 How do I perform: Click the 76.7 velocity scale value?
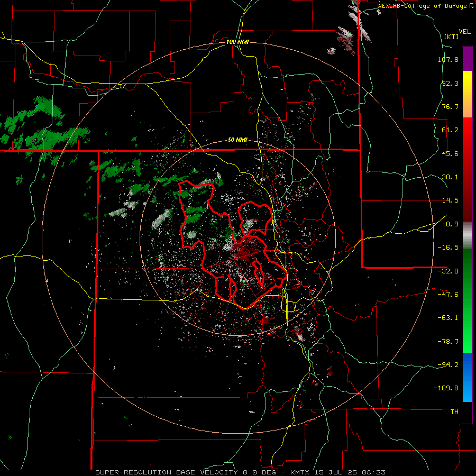[450, 106]
